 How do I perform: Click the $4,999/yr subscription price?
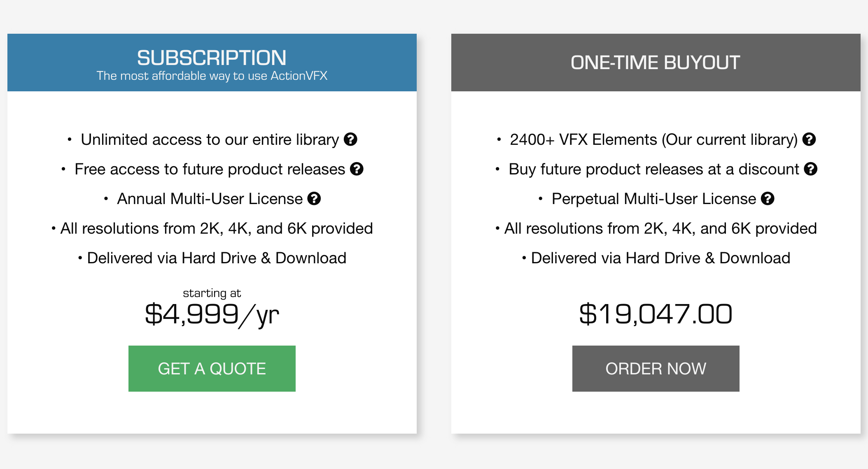click(x=212, y=315)
